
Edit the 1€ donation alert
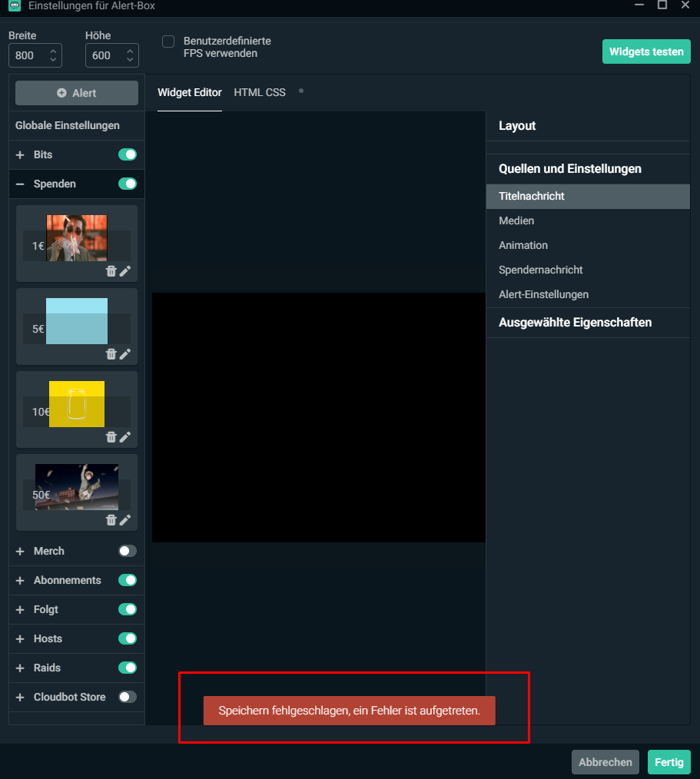point(125,271)
